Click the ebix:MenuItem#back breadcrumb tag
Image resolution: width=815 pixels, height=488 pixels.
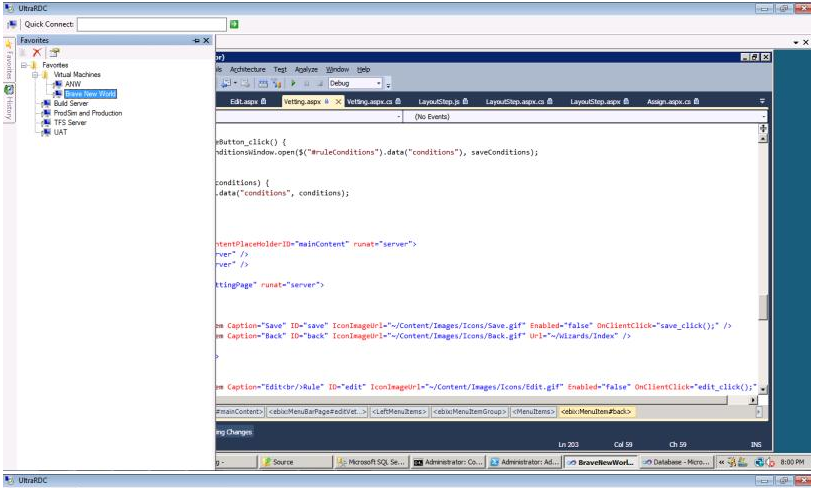click(596, 412)
